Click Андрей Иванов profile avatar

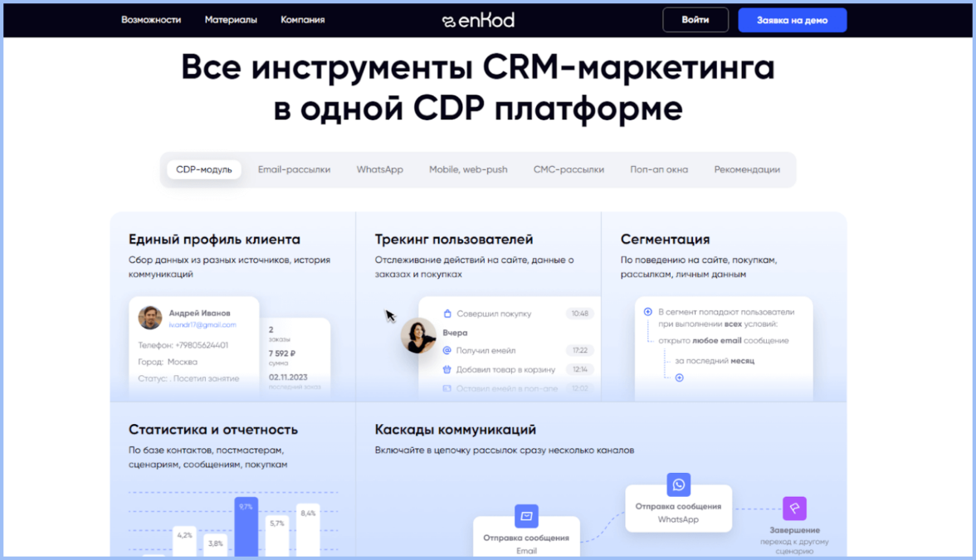tap(150, 317)
